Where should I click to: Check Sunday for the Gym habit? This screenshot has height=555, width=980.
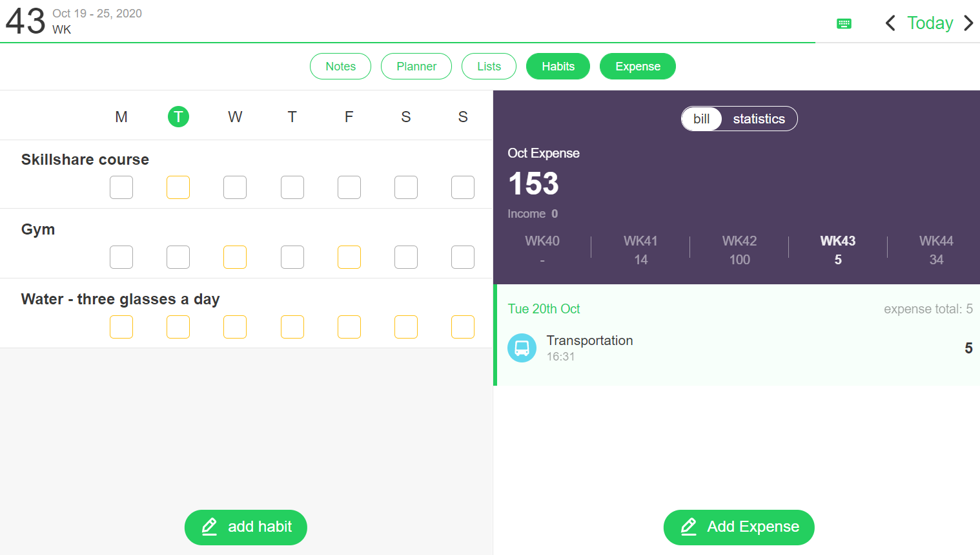(463, 257)
